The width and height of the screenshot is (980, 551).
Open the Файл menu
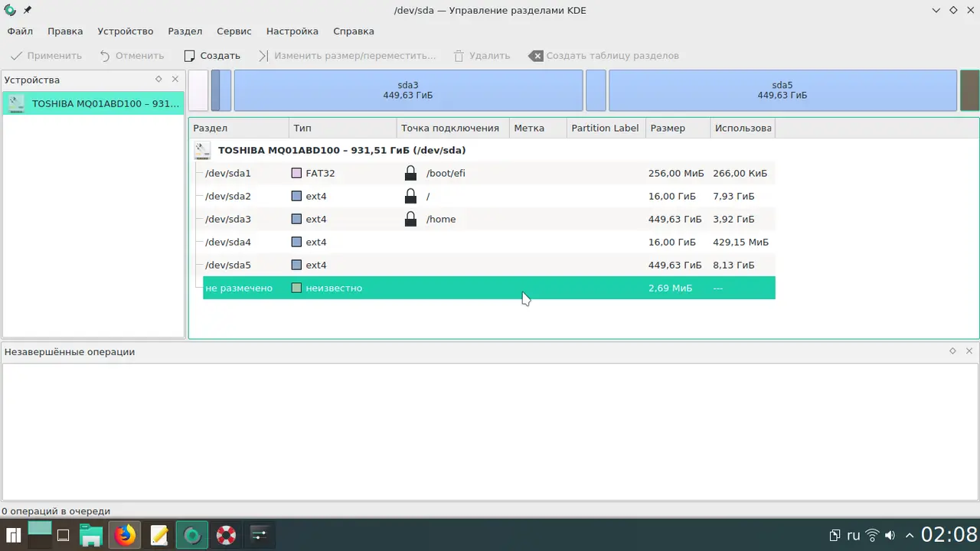(20, 31)
